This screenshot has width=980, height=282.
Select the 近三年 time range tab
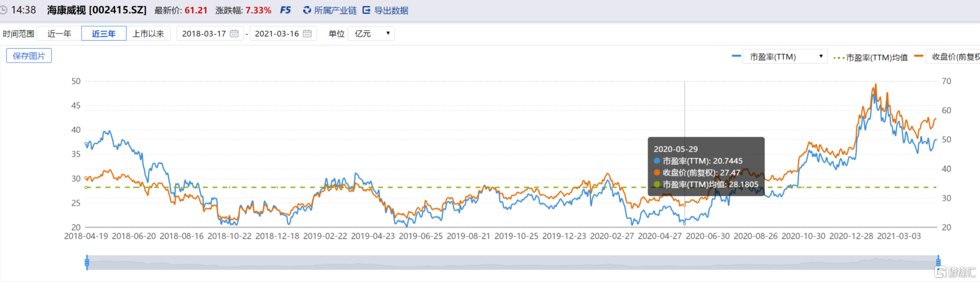(x=104, y=33)
